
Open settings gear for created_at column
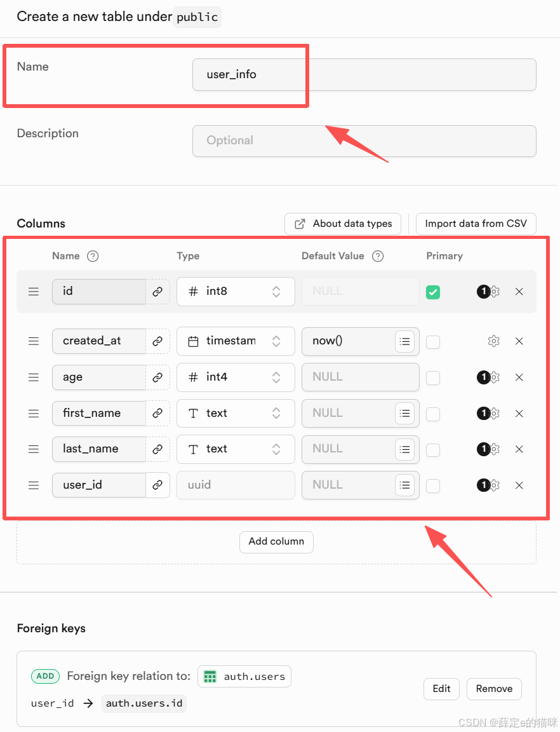coord(494,341)
